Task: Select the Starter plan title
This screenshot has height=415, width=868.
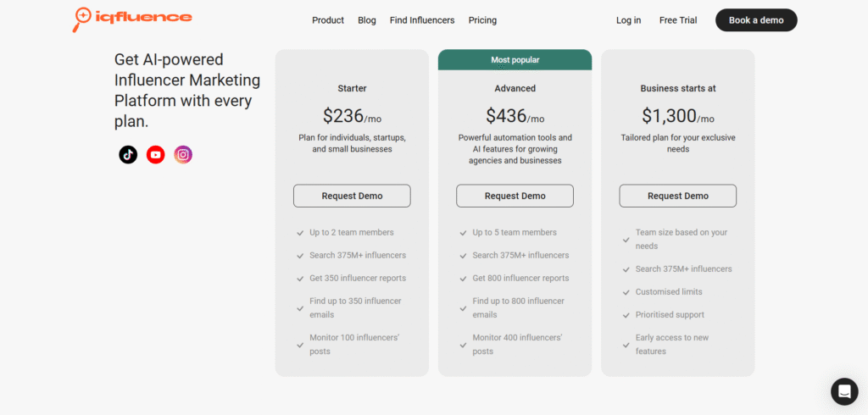Action: (x=352, y=88)
